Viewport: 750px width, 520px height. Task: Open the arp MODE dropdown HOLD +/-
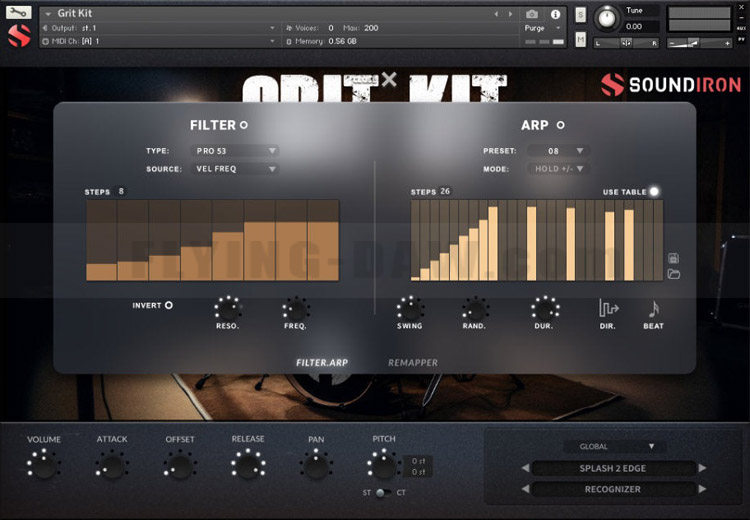pyautogui.click(x=558, y=169)
